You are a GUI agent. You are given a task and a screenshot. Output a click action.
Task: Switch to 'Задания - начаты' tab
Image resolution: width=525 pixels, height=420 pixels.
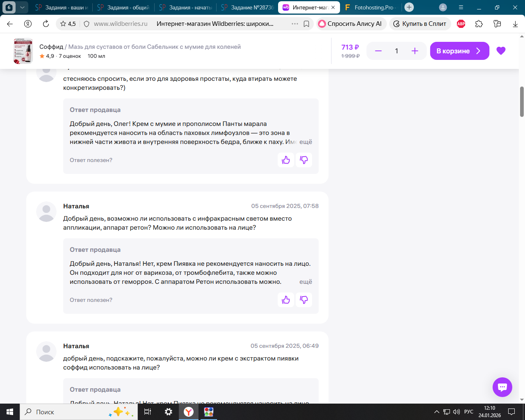185,7
